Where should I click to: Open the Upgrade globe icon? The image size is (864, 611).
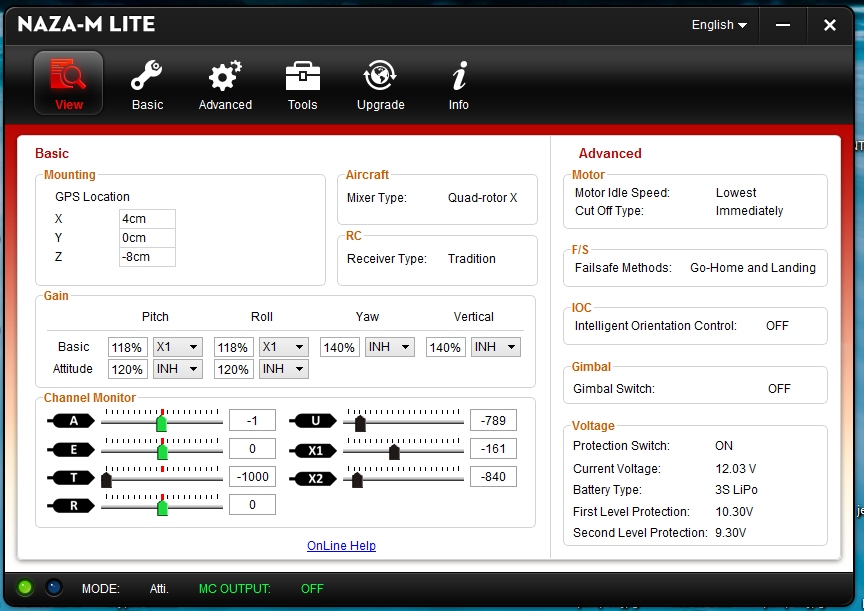tap(380, 75)
